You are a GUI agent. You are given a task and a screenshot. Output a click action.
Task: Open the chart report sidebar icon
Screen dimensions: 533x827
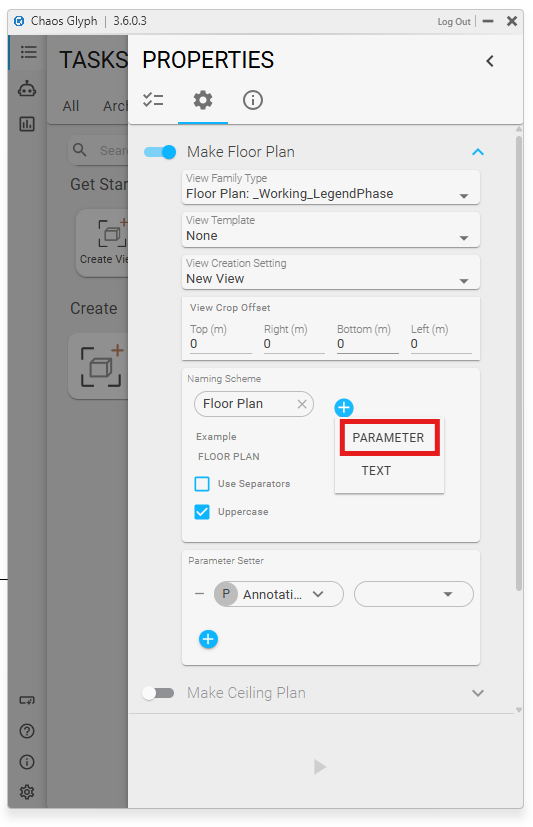click(x=27, y=124)
